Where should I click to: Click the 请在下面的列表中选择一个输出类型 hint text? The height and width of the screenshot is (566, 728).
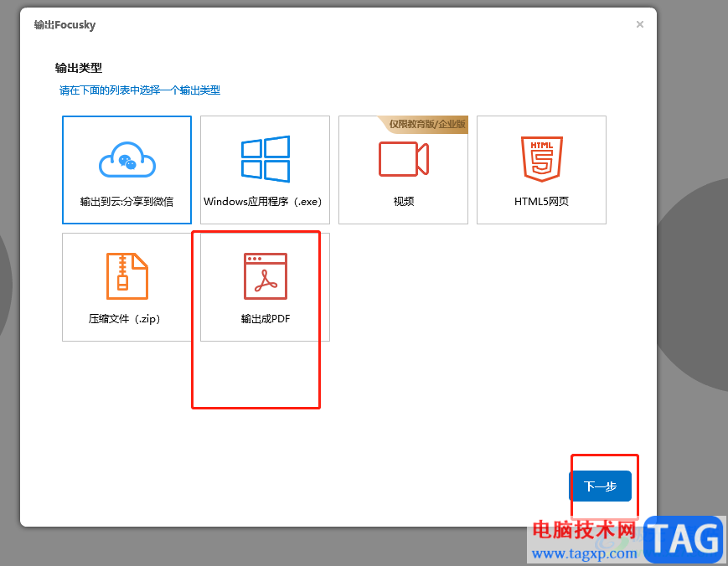[x=140, y=90]
